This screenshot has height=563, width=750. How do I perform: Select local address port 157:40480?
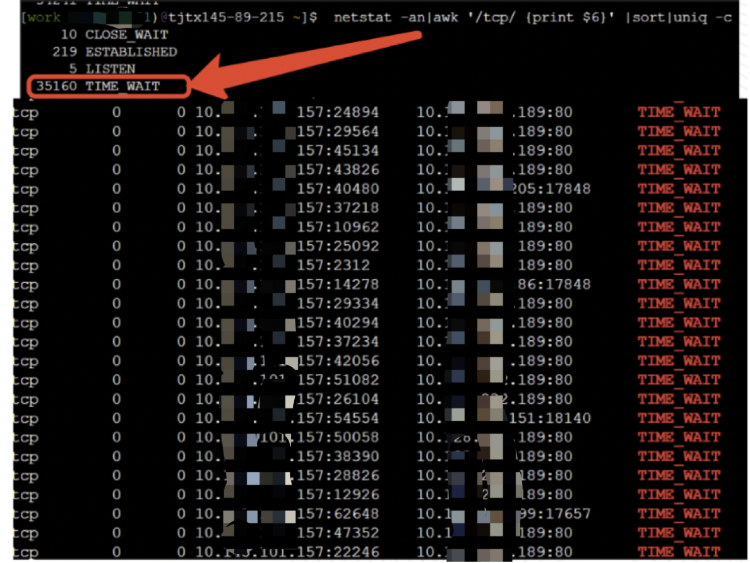point(337,189)
